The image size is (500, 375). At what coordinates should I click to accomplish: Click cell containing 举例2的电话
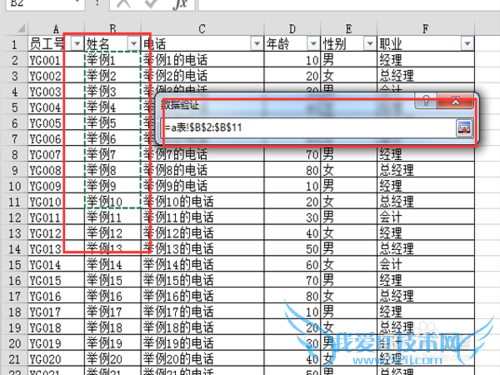pyautogui.click(x=202, y=76)
